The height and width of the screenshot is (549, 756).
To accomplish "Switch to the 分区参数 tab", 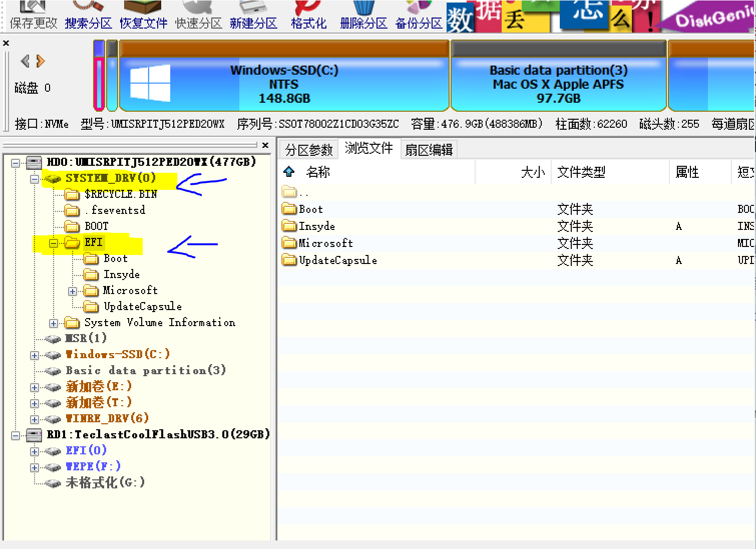I will 308,149.
